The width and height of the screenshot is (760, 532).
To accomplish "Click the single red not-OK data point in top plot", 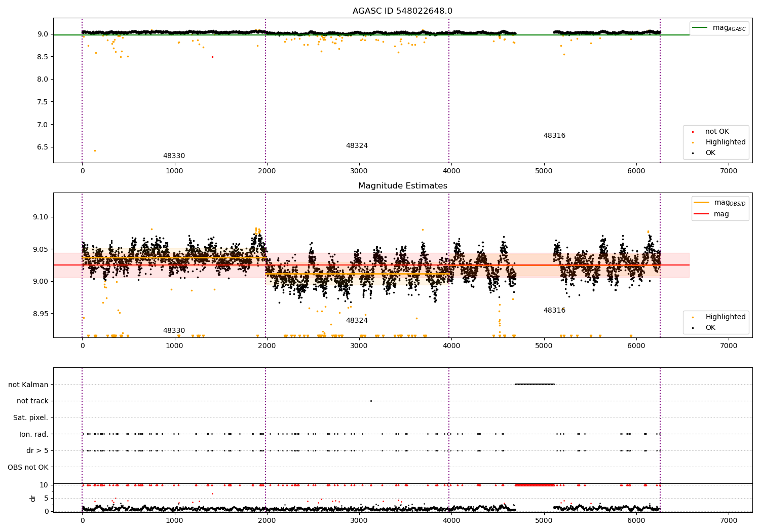I will (x=212, y=57).
